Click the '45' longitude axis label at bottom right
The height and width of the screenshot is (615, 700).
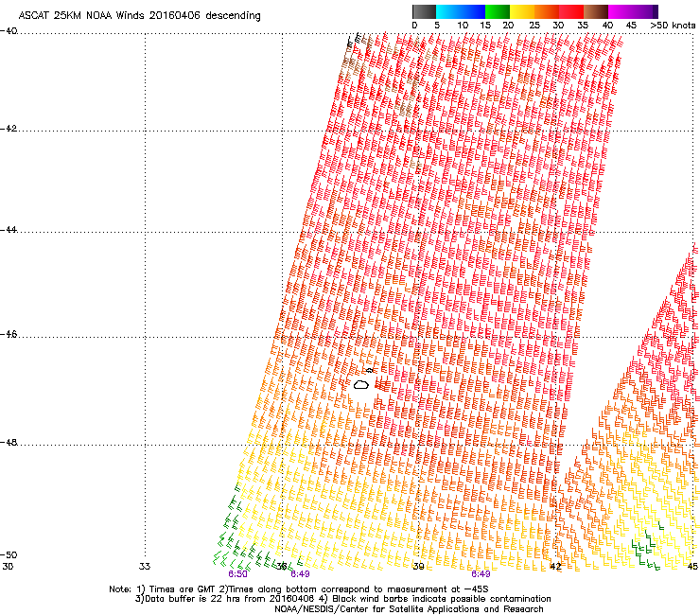(692, 567)
